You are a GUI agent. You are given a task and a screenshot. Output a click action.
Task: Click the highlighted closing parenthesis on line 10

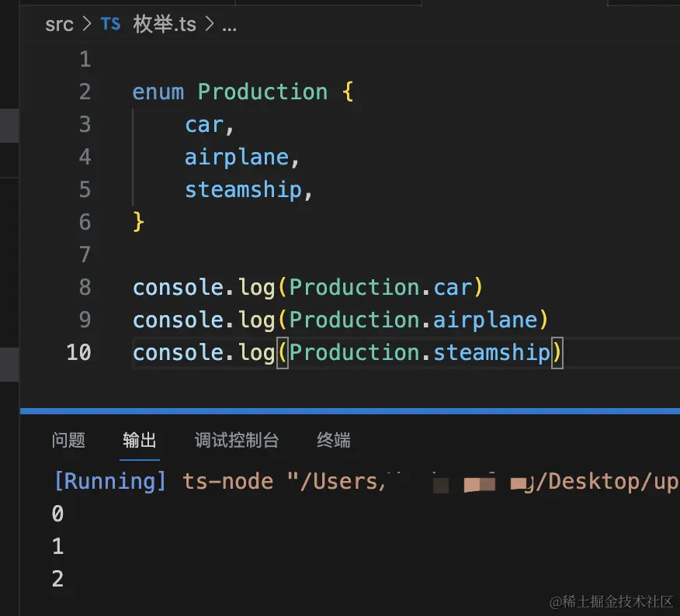point(557,352)
